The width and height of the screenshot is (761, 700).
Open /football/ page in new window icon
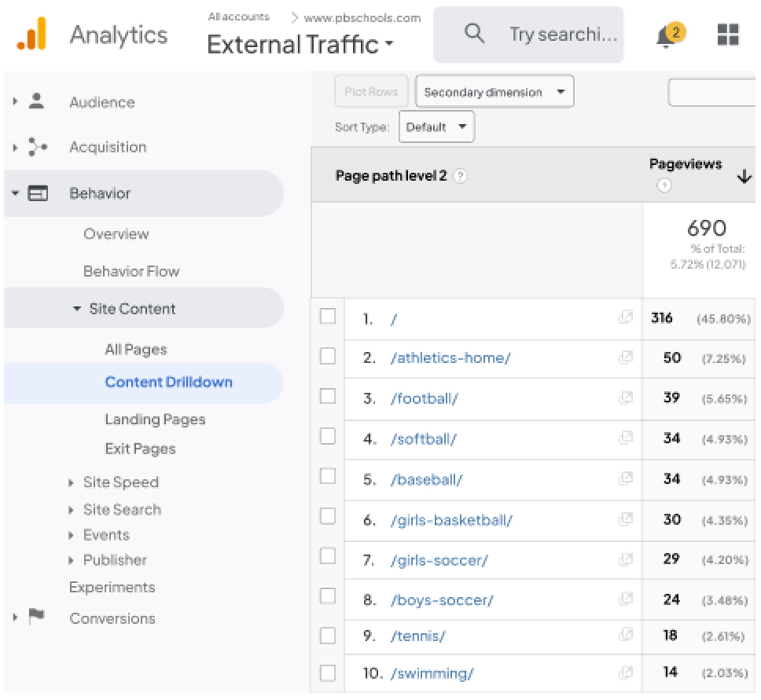point(626,398)
